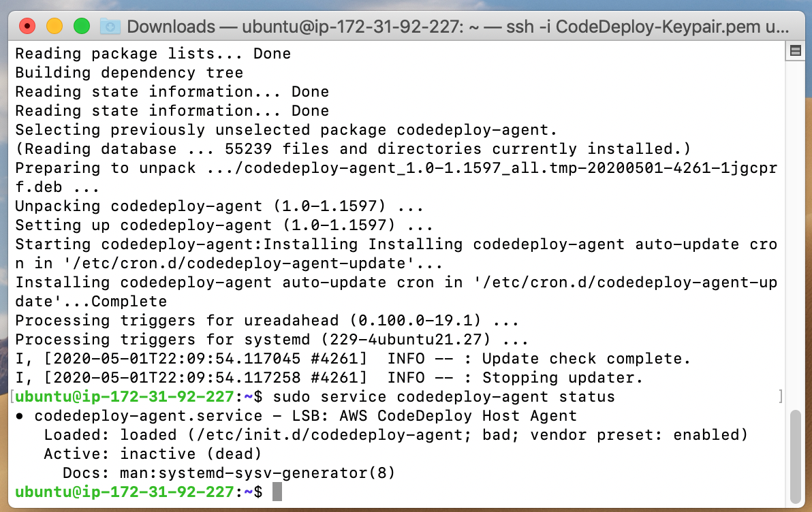812x512 pixels.
Task: Open the tab overview icon at top right
Action: [795, 51]
